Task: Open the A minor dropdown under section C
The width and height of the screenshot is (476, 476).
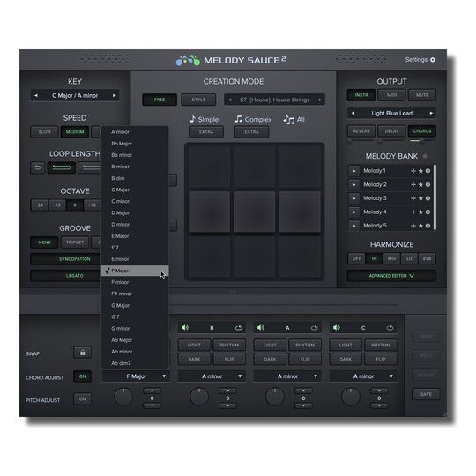Action: click(x=363, y=376)
